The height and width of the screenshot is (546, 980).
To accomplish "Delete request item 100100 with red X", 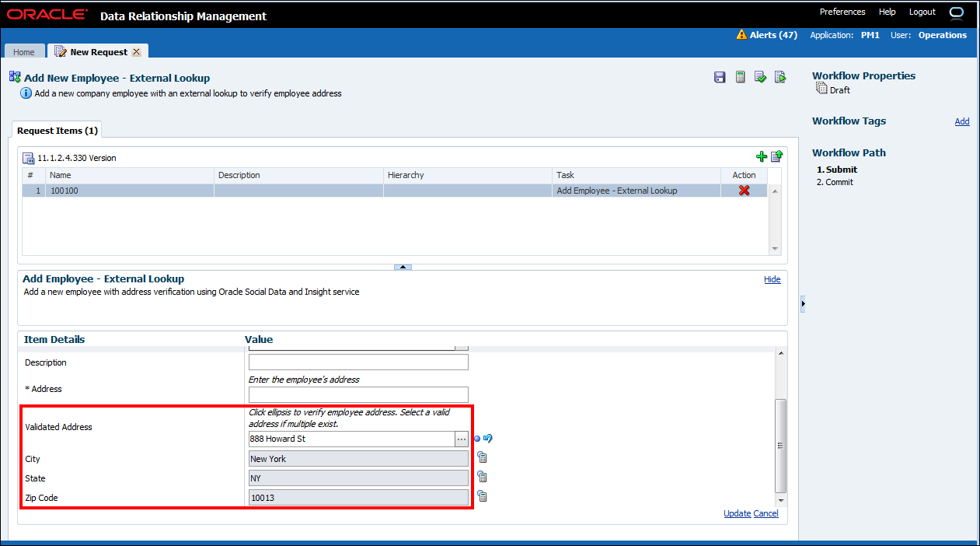I will coord(744,191).
